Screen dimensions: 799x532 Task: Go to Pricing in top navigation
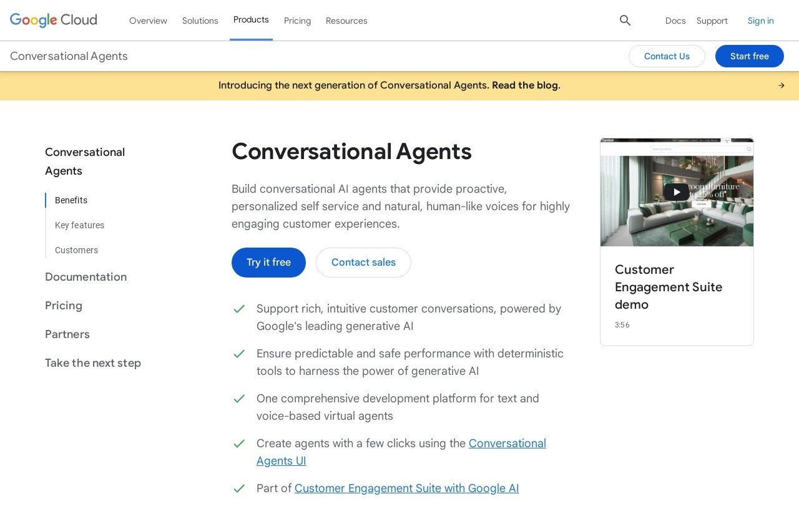point(297,21)
